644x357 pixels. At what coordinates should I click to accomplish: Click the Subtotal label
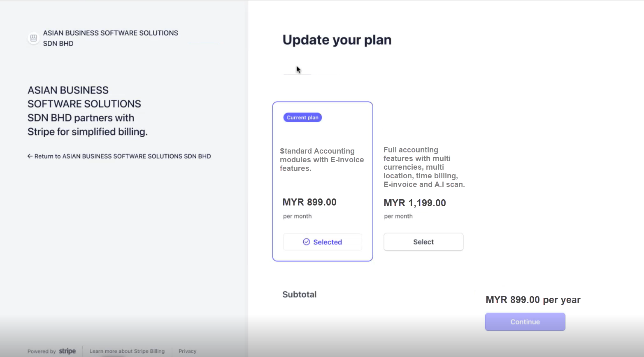[x=300, y=294]
